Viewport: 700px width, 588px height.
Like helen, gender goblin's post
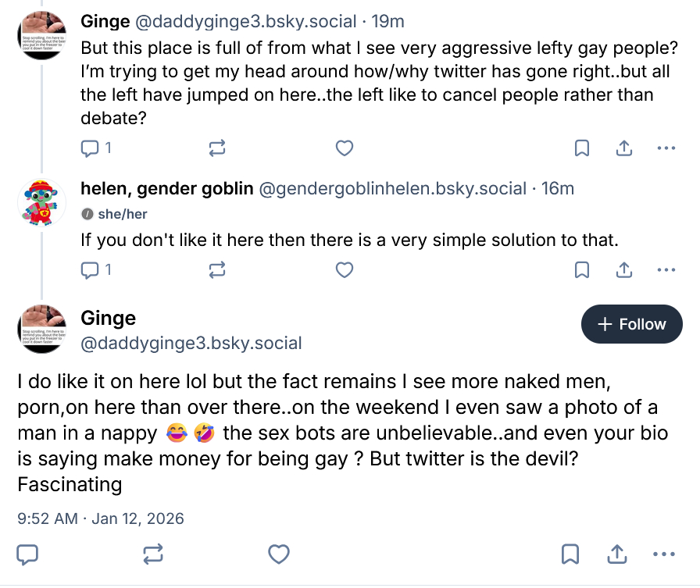click(344, 270)
